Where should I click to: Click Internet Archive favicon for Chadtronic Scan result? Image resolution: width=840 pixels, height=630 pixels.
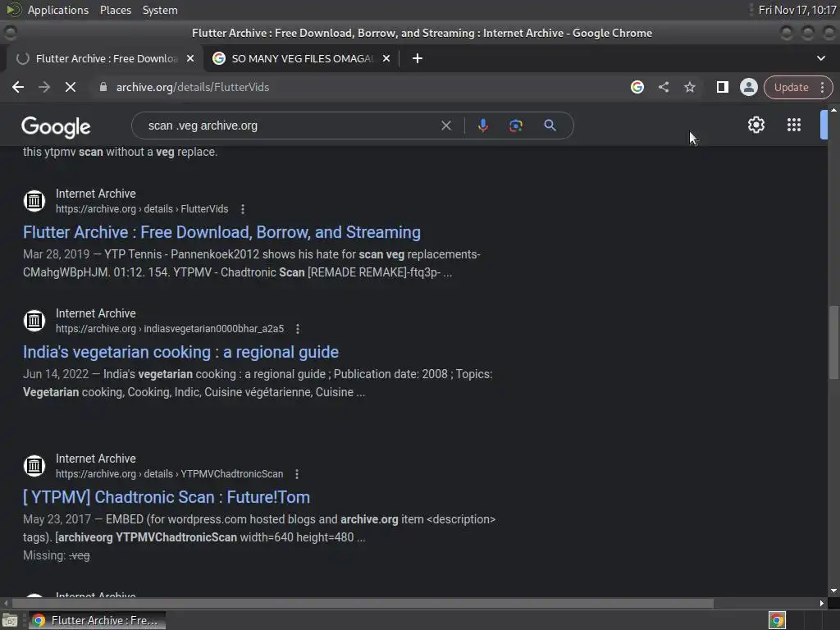click(x=34, y=466)
